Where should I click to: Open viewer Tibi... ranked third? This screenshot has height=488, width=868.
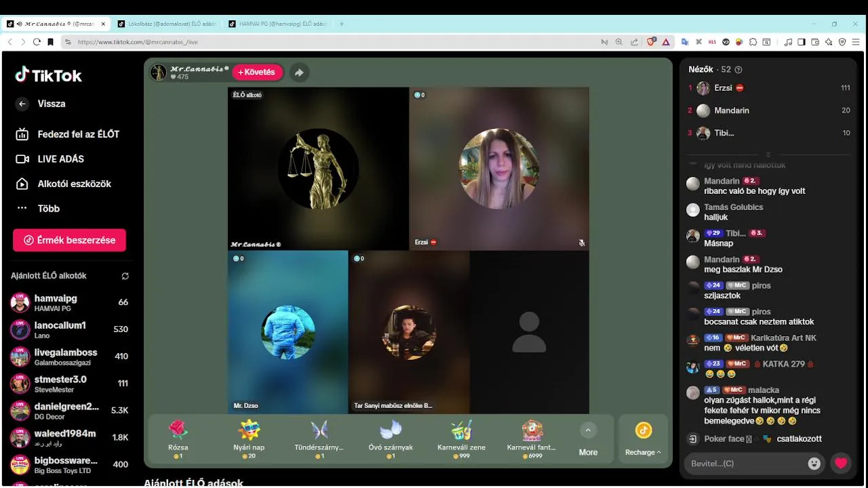tap(769, 133)
